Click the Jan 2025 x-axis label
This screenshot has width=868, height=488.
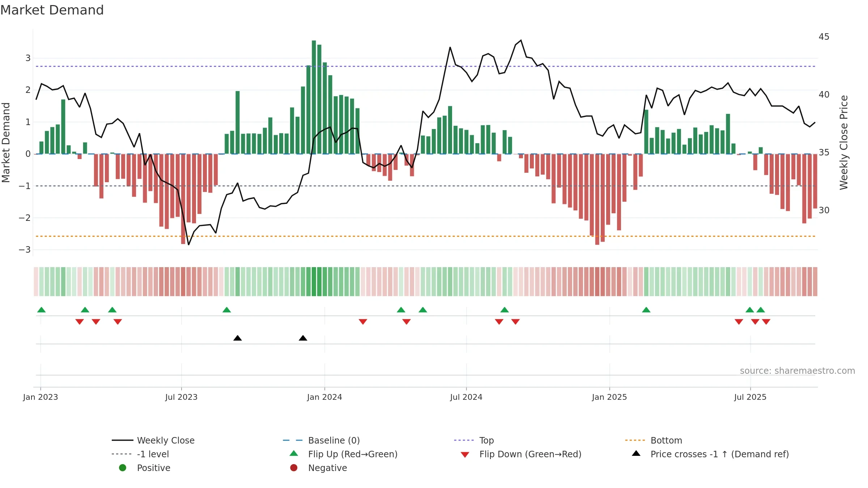[609, 397]
